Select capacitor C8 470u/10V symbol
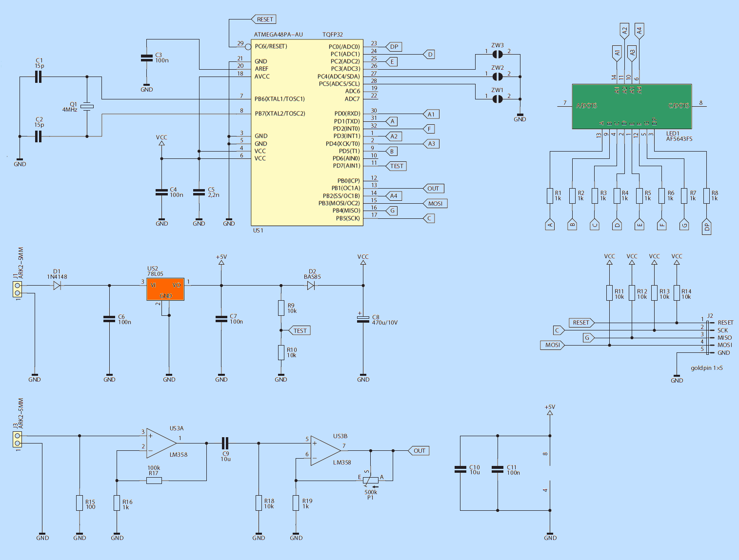The width and height of the screenshot is (739, 560). pos(363,319)
